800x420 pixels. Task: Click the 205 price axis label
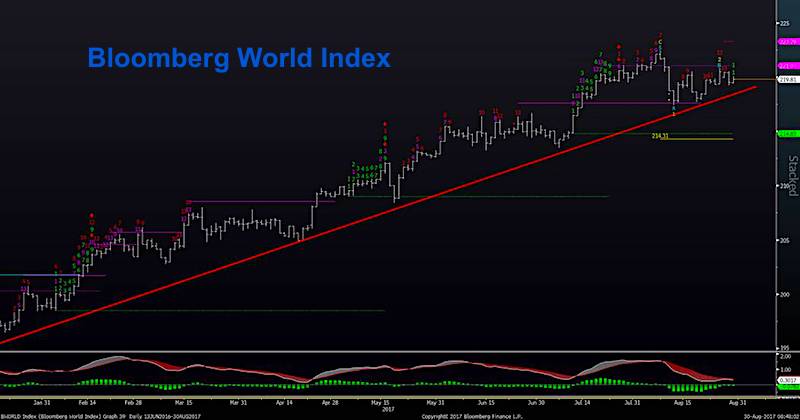(x=784, y=240)
